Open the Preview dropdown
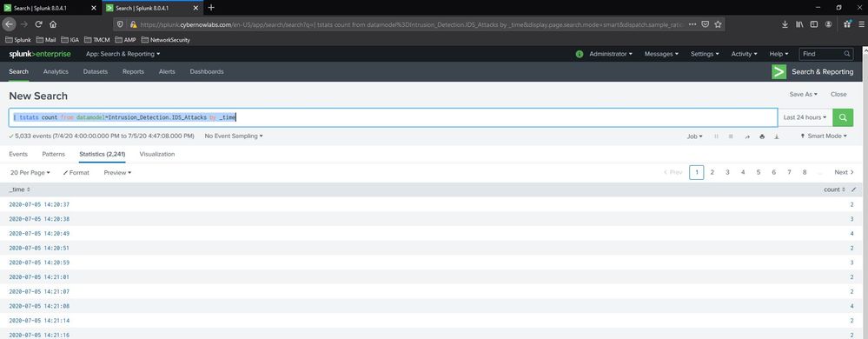868x339 pixels. [117, 173]
